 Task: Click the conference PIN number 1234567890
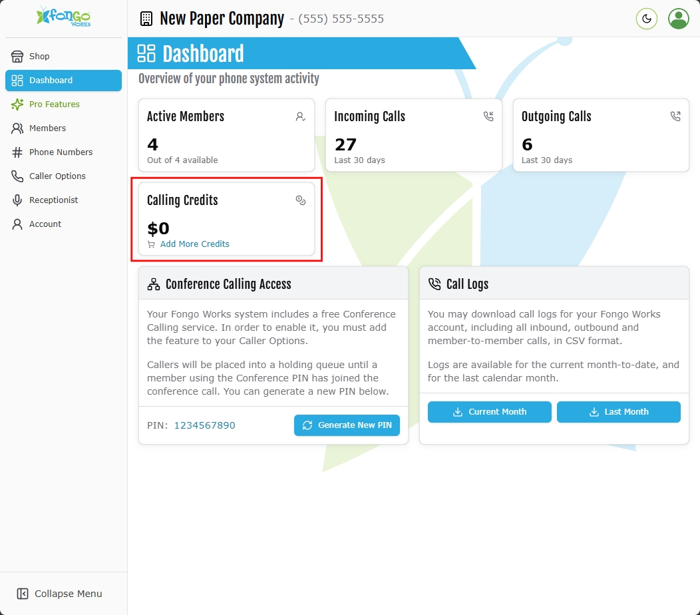coord(204,425)
